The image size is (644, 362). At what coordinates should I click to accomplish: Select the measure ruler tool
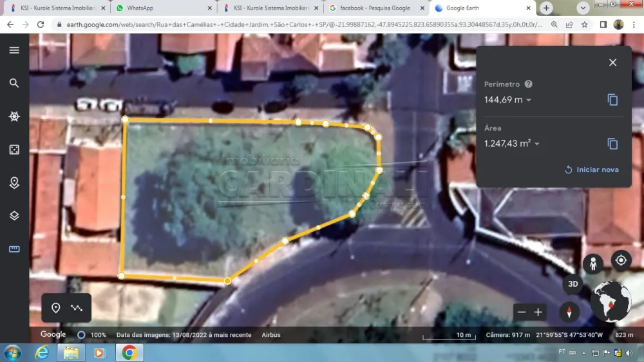coord(14,249)
